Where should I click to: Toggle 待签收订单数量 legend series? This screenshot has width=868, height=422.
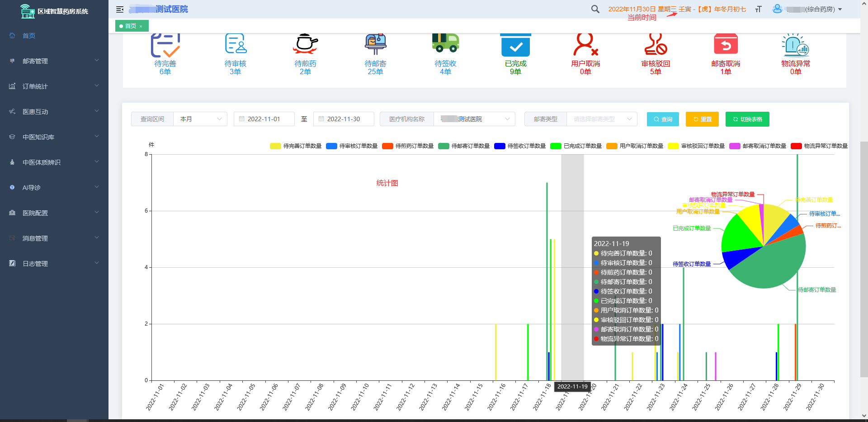coord(520,146)
